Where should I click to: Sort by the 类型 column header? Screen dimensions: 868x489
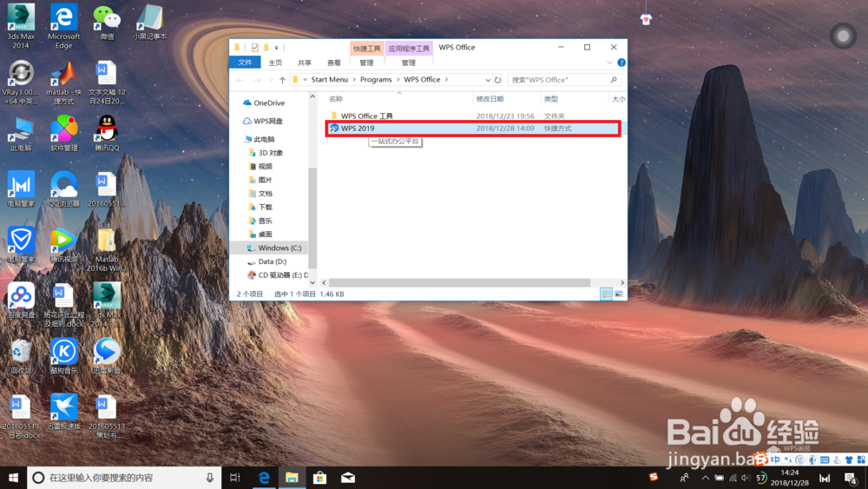551,99
